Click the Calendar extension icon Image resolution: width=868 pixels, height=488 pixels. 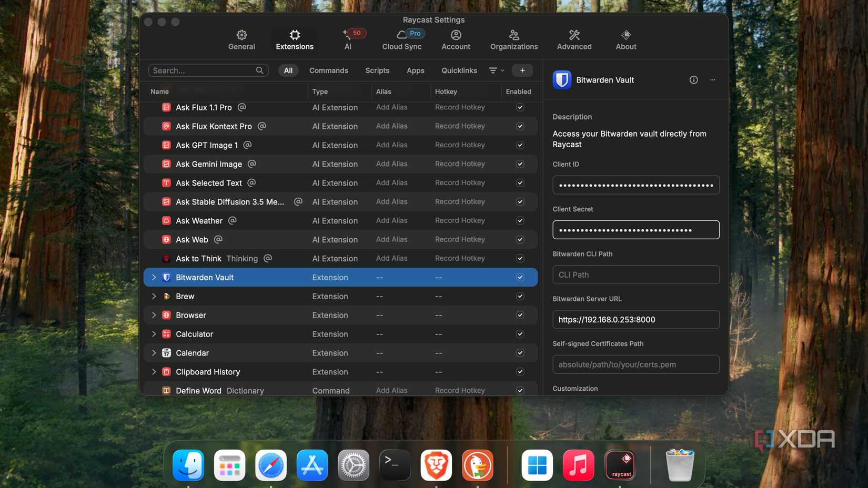click(x=166, y=353)
